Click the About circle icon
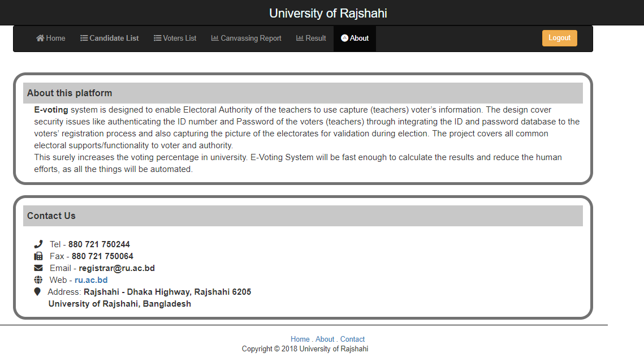Image resolution: width=644 pixels, height=357 pixels. 344,38
